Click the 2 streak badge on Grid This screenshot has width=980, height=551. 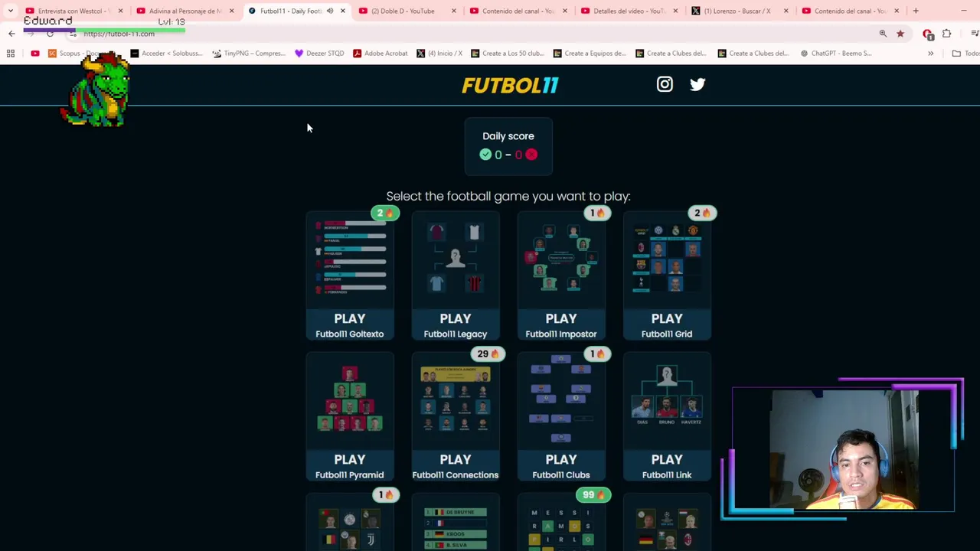coord(702,213)
